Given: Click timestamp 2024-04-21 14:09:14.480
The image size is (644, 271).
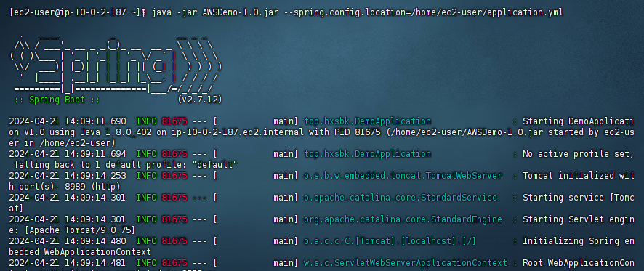Looking at the screenshot, I should tap(68, 241).
